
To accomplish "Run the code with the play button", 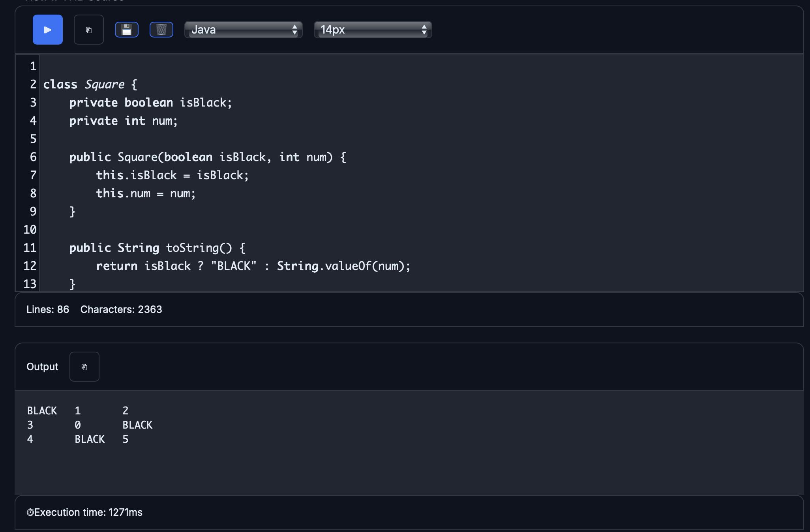I will coord(47,30).
